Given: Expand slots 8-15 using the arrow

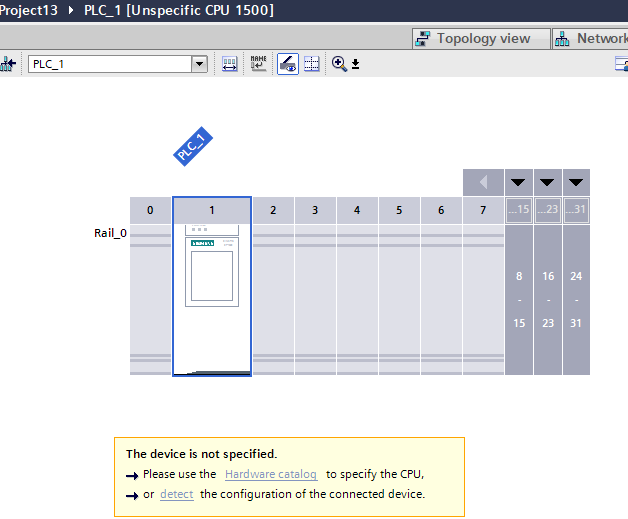Looking at the screenshot, I should [518, 183].
